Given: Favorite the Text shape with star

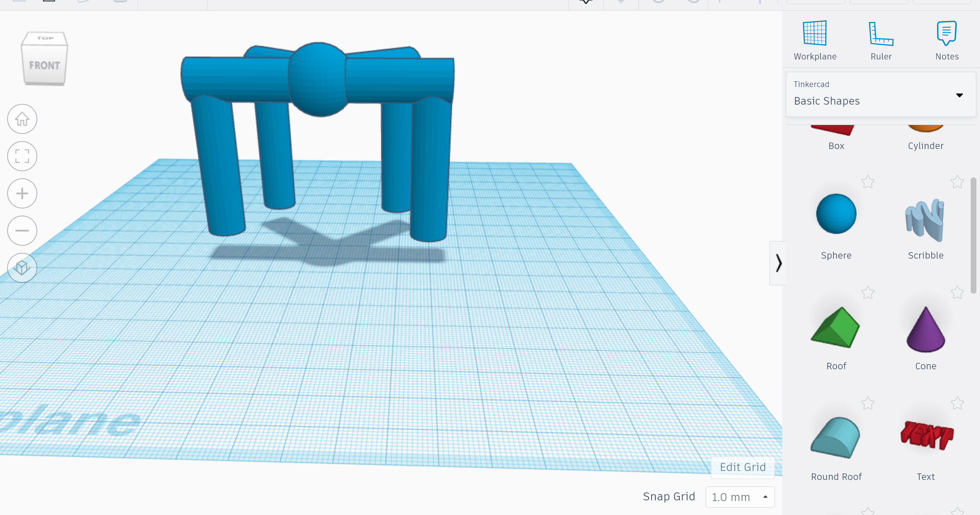Looking at the screenshot, I should [x=957, y=403].
